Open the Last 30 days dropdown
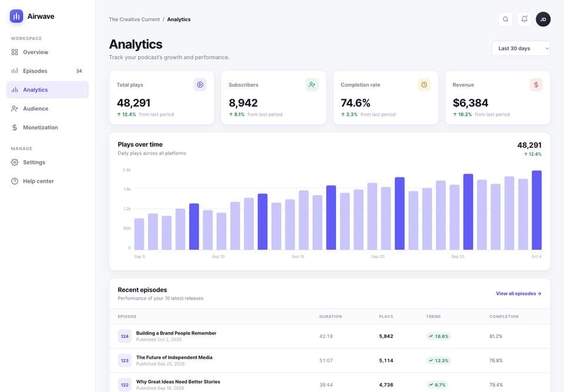This screenshot has height=392, width=564. pos(521,48)
